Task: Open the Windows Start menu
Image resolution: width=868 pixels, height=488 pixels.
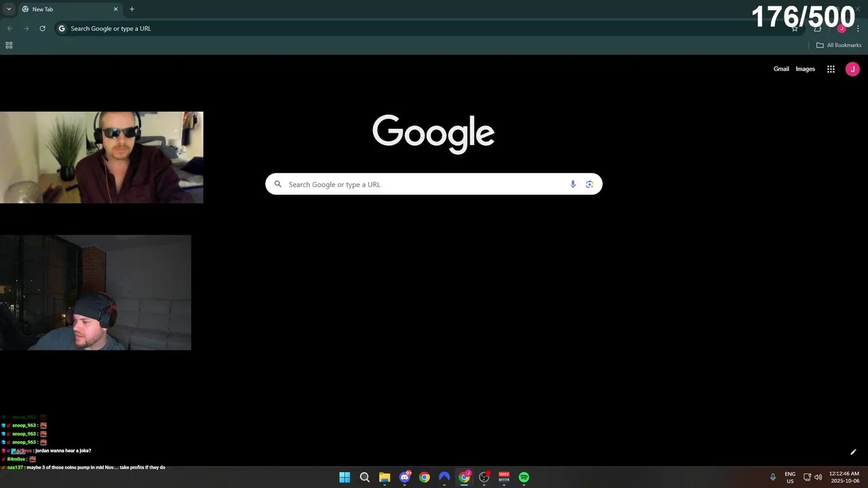Action: click(344, 477)
